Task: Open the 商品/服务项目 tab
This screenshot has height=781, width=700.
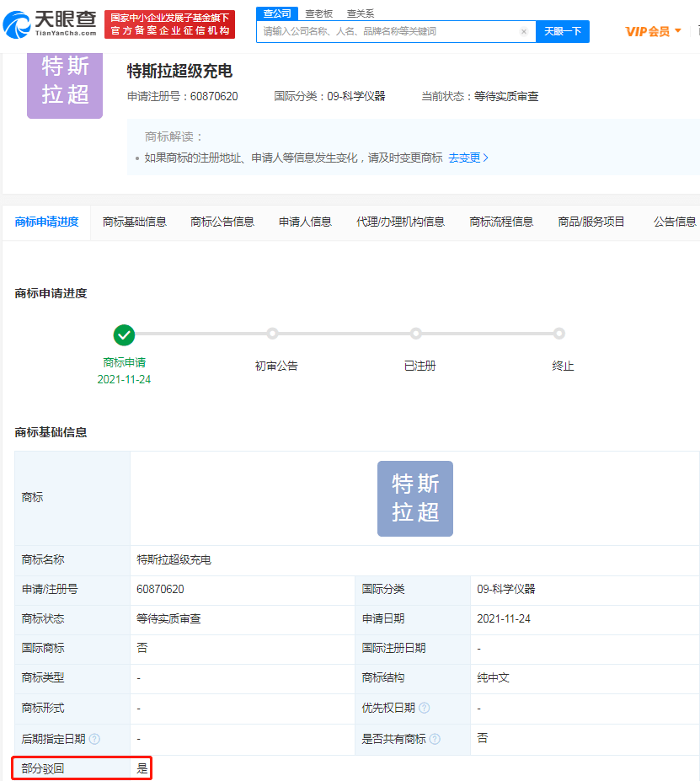Action: click(591, 222)
